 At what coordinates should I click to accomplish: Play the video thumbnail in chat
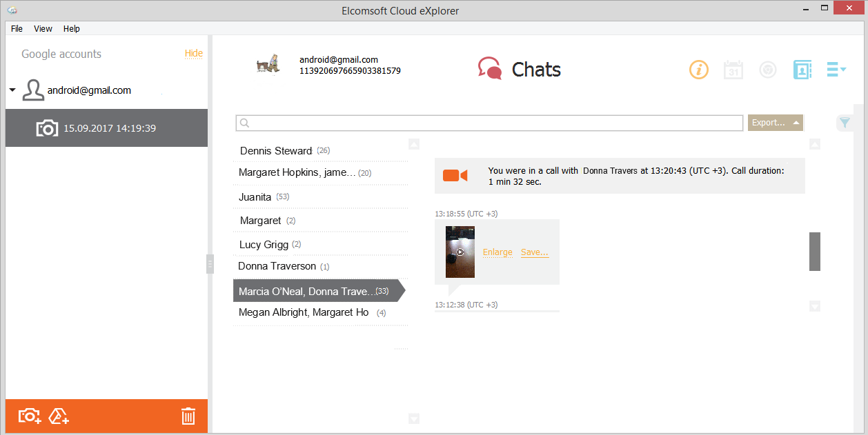(x=460, y=252)
